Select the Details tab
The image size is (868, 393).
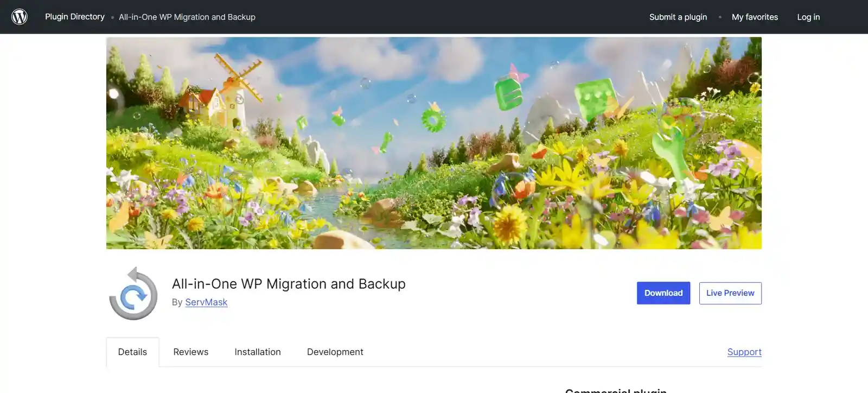132,352
